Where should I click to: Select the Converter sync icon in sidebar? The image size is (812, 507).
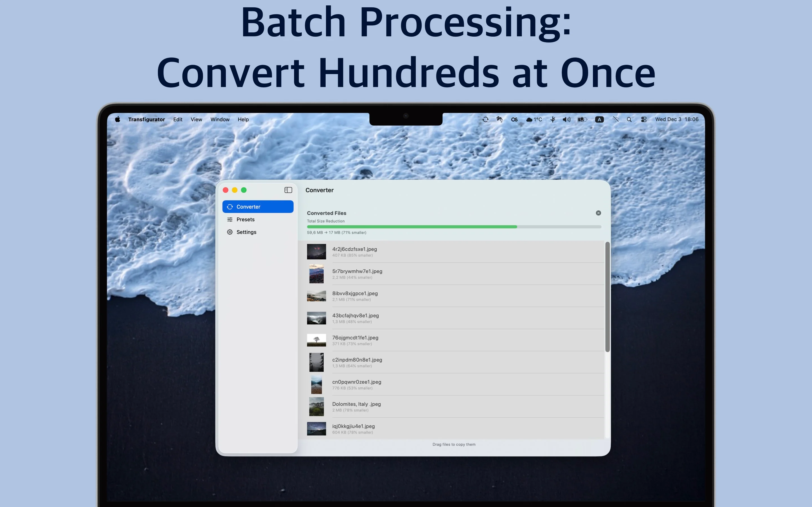(x=230, y=206)
